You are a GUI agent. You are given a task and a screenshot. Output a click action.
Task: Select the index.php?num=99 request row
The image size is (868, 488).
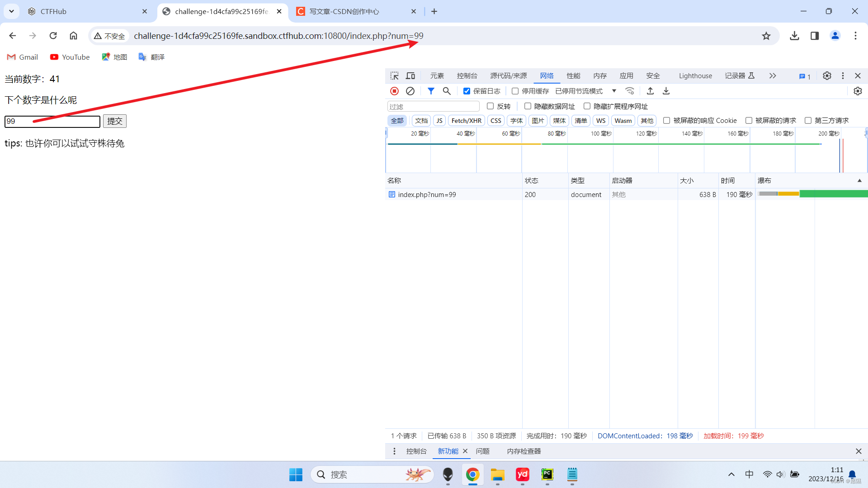(427, 194)
